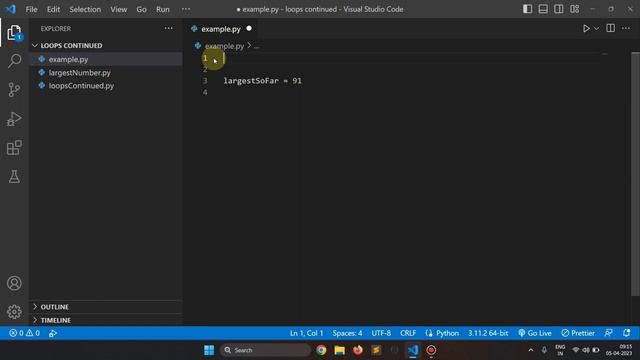Open the date and time clock
This screenshot has width=640, height=360.
(x=620, y=350)
